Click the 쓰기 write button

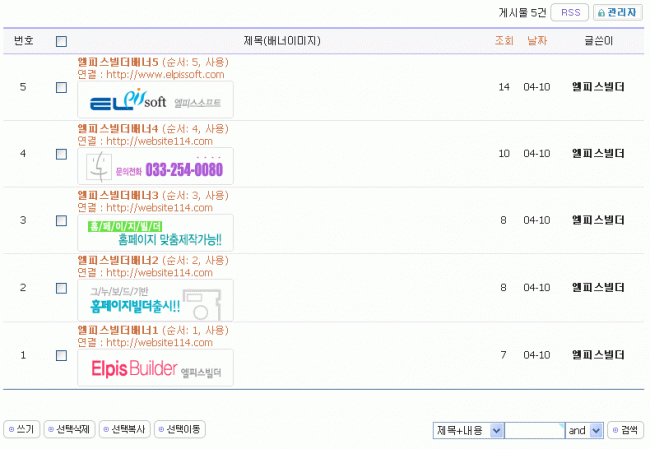[22, 429]
